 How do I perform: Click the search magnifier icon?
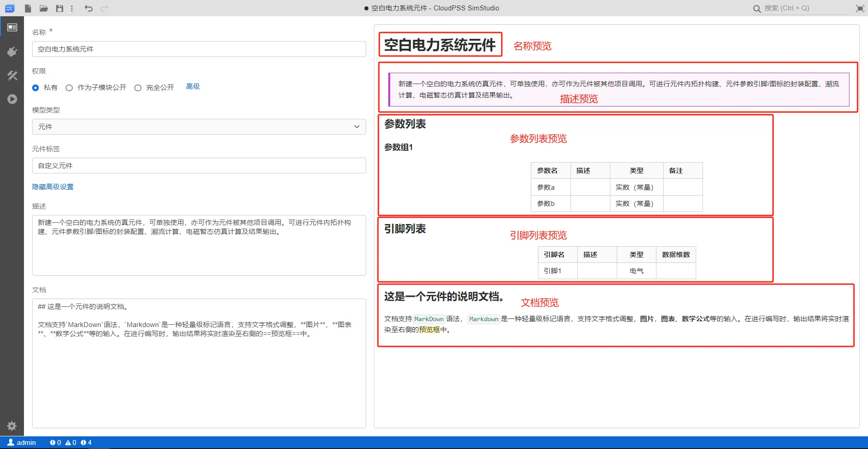pyautogui.click(x=757, y=9)
